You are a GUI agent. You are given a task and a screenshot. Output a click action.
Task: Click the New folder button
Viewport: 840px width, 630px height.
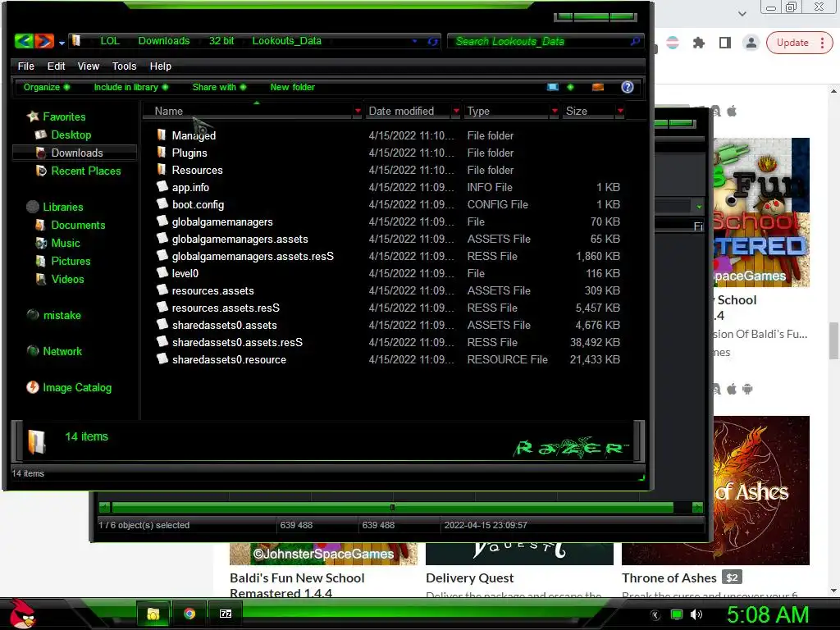pos(293,87)
